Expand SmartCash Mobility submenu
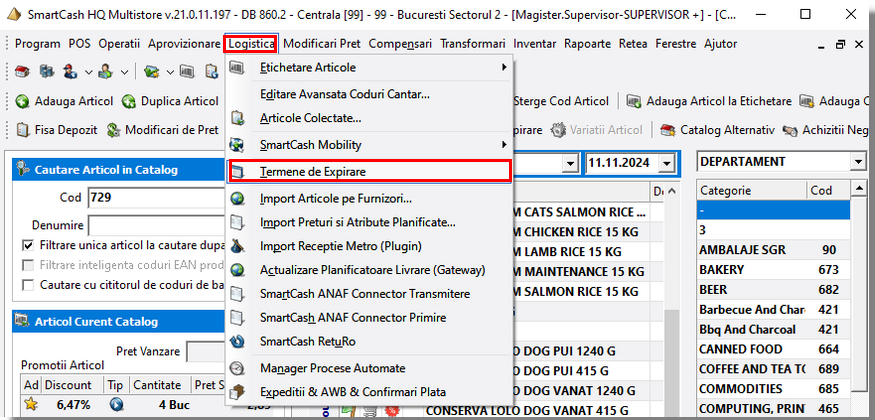 coord(504,145)
